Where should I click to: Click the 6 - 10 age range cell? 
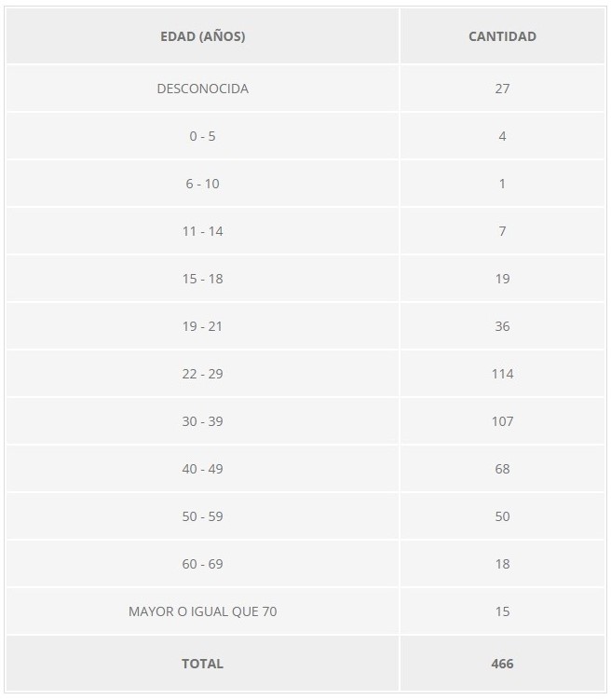point(202,185)
